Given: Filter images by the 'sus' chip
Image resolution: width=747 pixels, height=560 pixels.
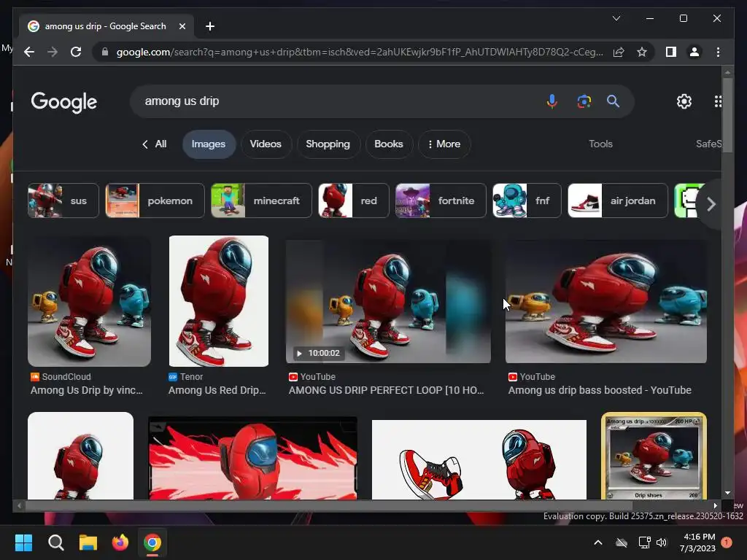Looking at the screenshot, I should point(63,201).
